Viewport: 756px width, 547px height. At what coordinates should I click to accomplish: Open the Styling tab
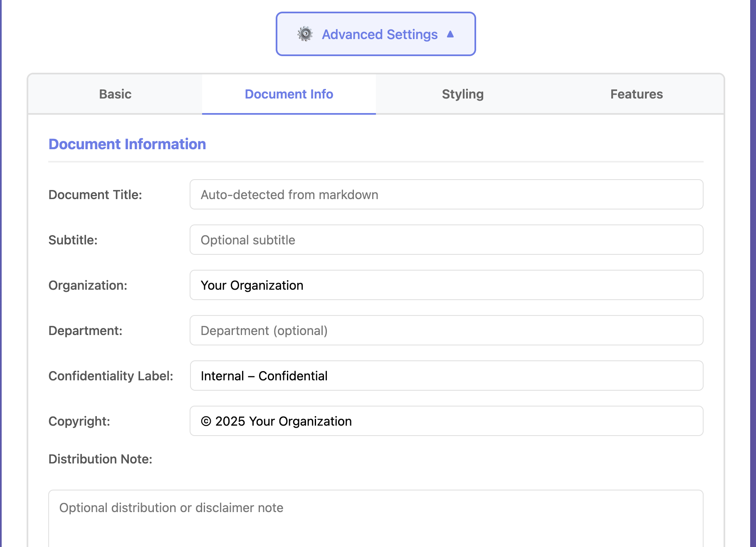(463, 94)
